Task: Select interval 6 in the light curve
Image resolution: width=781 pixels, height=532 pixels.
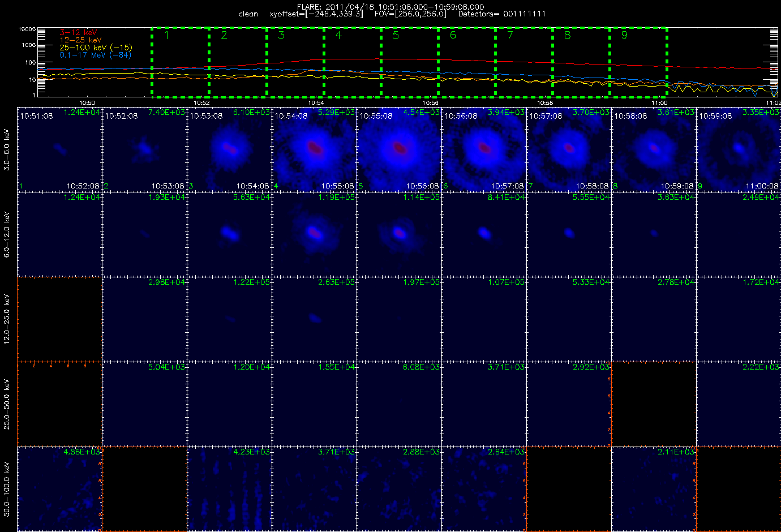Action: pyautogui.click(x=466, y=61)
